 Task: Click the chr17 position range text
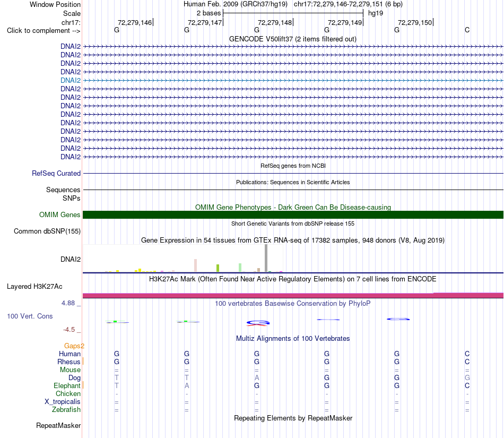[x=348, y=4]
